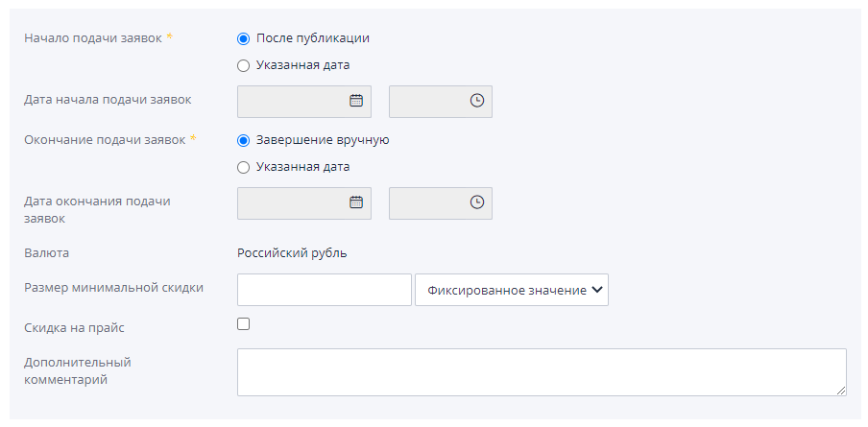
Task: Enable the 'Скидка на прайс' checkbox
Action: tap(243, 324)
